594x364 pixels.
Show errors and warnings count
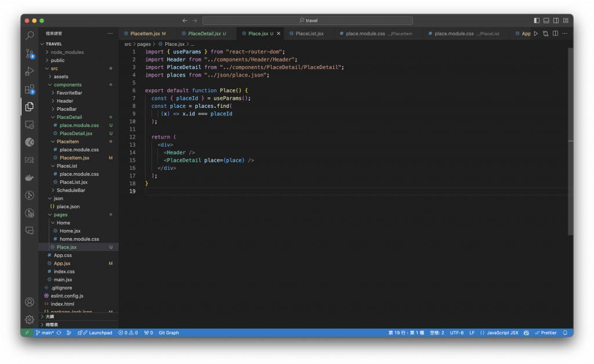coord(128,333)
